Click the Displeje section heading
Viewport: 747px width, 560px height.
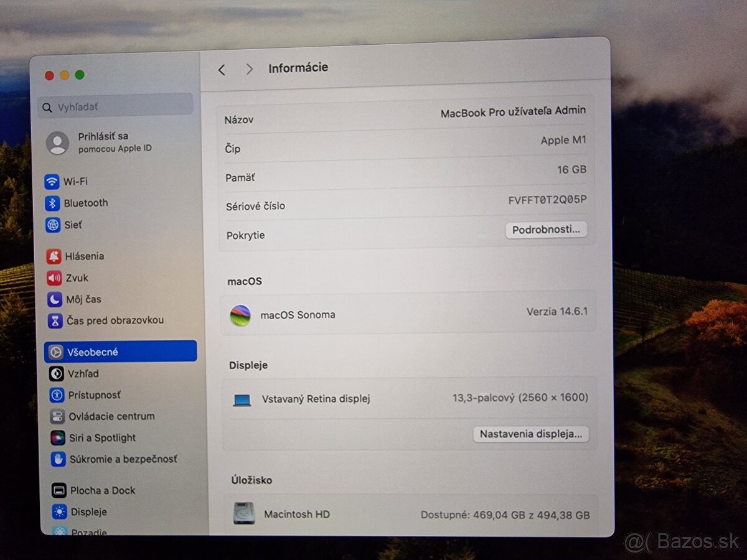(x=248, y=365)
